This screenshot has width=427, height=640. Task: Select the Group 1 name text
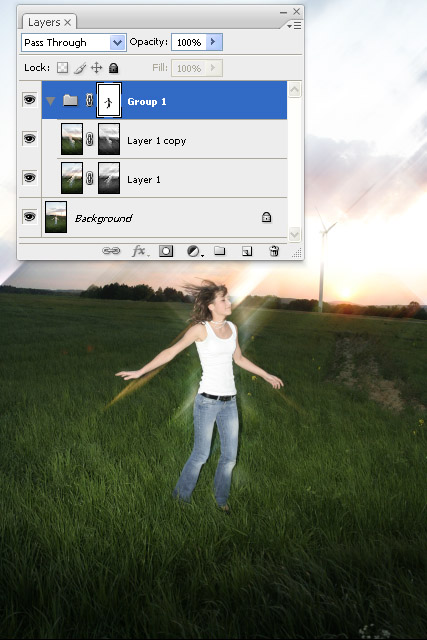point(147,102)
